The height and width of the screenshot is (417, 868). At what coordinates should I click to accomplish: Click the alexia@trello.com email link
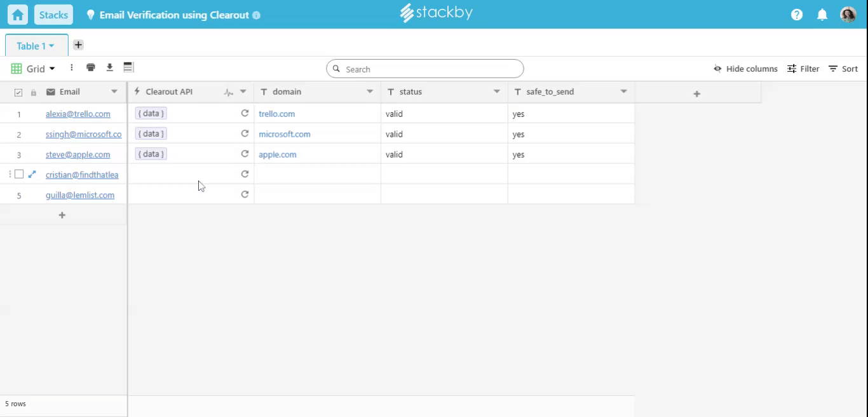[x=78, y=114]
